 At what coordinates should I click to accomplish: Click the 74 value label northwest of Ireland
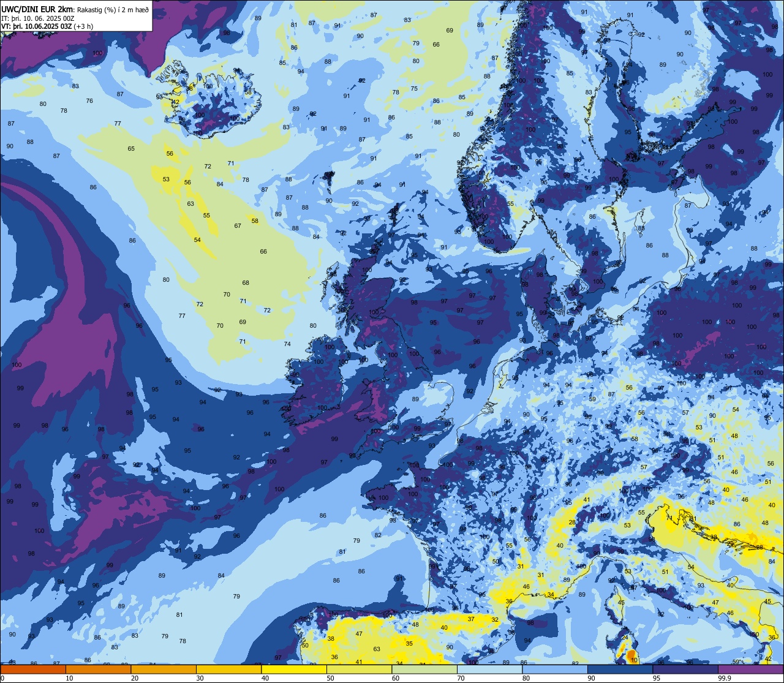point(287,344)
